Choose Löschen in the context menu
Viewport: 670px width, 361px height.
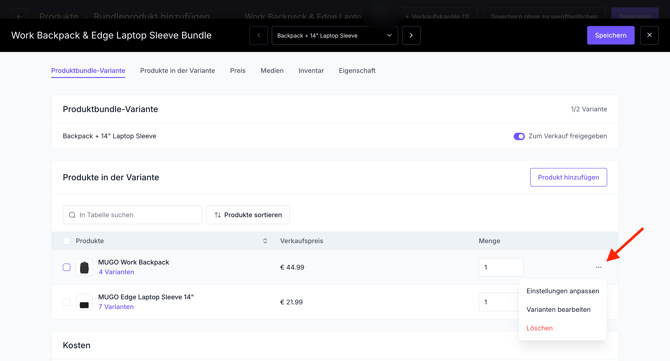[x=540, y=328]
